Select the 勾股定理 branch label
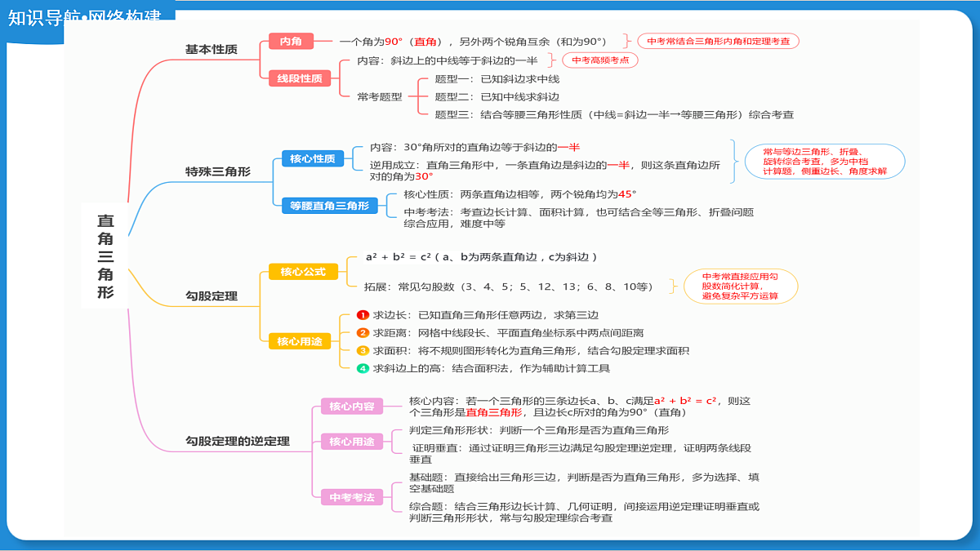The width and height of the screenshot is (980, 551). [x=211, y=295]
